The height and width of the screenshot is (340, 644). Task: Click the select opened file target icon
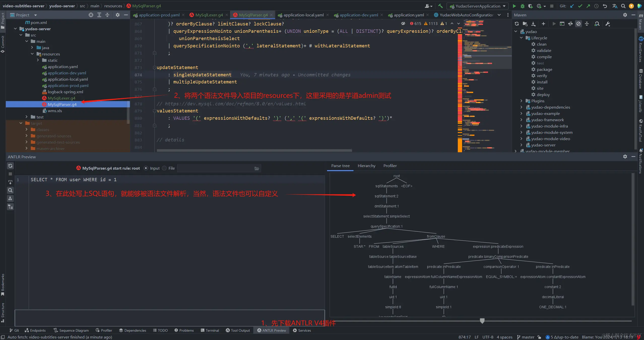pyautogui.click(x=91, y=15)
